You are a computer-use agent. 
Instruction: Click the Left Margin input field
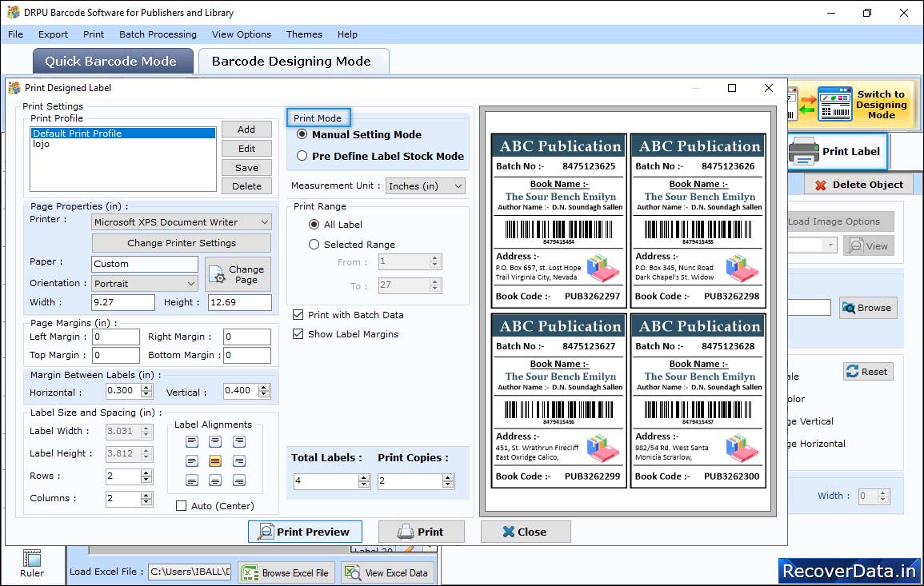[x=115, y=337]
